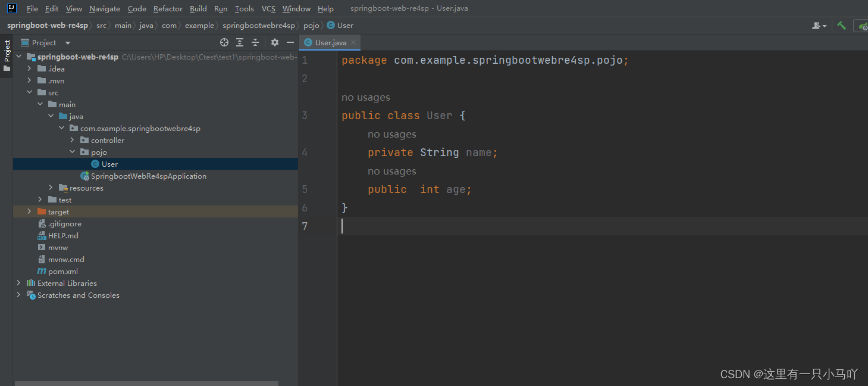
Task: Collapse the java folder
Action: pos(51,116)
